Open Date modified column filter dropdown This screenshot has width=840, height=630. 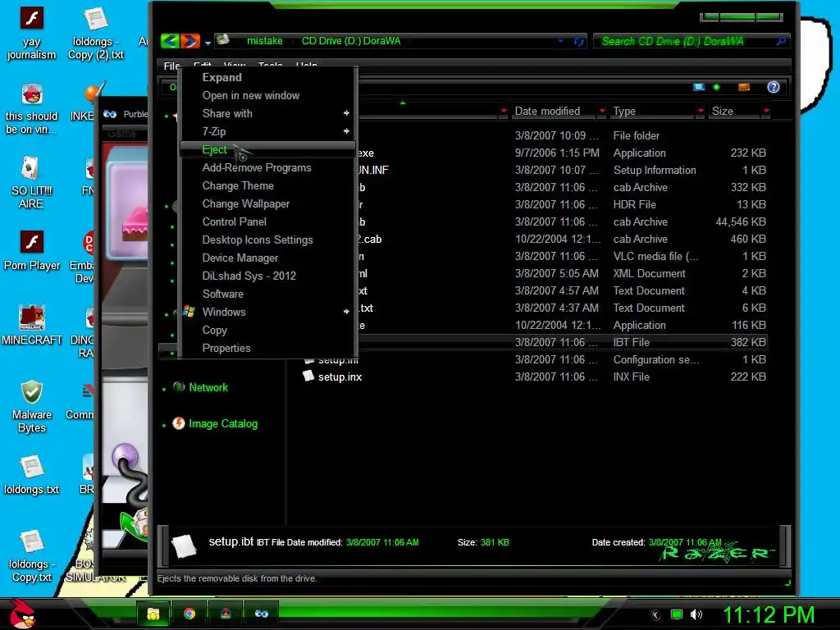coord(602,111)
